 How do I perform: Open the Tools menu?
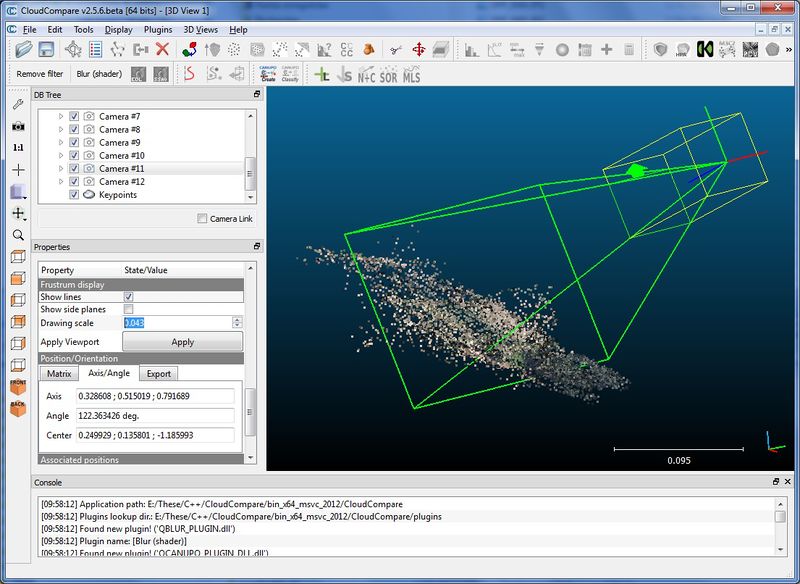tap(83, 30)
